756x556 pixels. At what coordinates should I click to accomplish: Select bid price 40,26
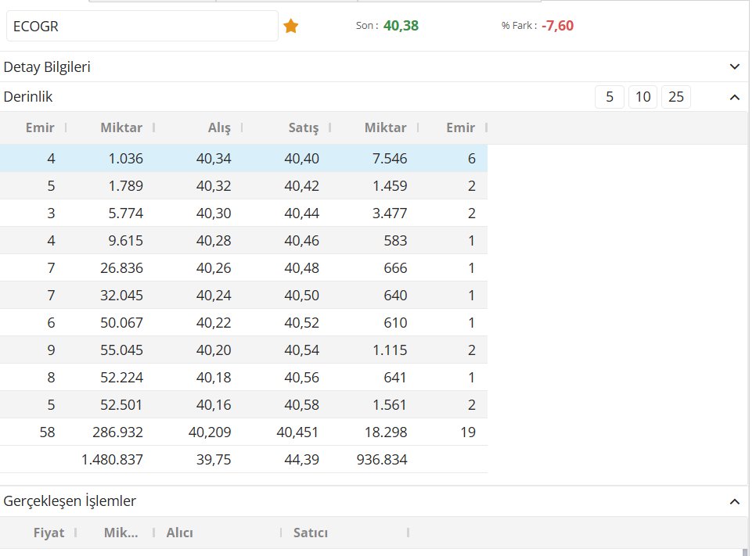pyautogui.click(x=214, y=268)
